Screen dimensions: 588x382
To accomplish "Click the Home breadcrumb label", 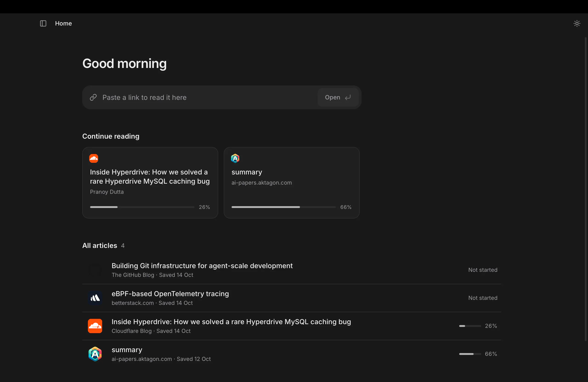I will pos(63,23).
